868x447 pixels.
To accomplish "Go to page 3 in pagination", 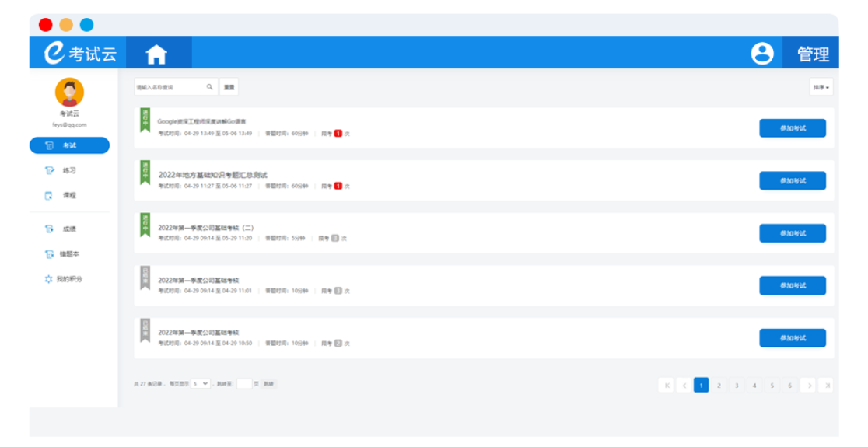I will pos(736,385).
